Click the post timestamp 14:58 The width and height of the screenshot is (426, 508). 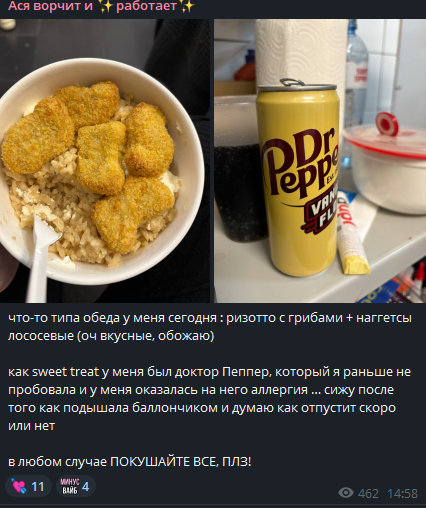402,493
